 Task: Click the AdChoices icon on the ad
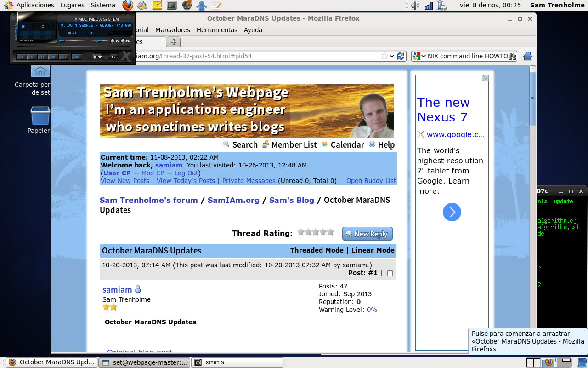pyautogui.click(x=485, y=78)
